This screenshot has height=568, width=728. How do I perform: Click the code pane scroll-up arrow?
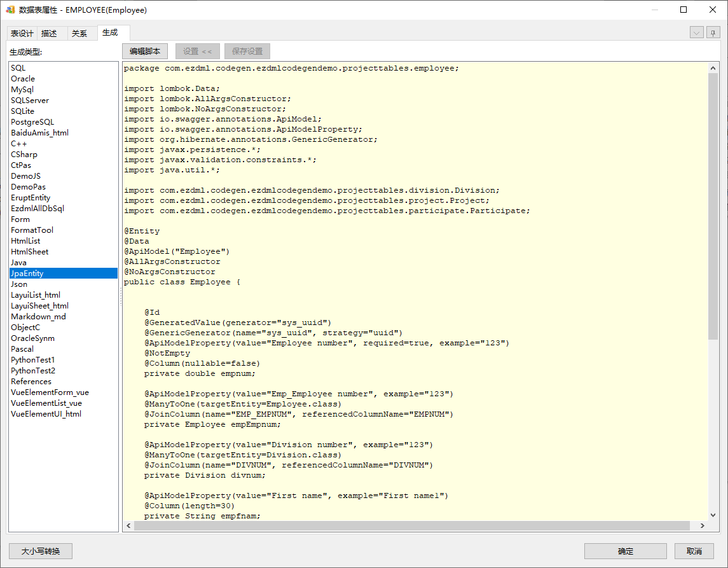713,68
